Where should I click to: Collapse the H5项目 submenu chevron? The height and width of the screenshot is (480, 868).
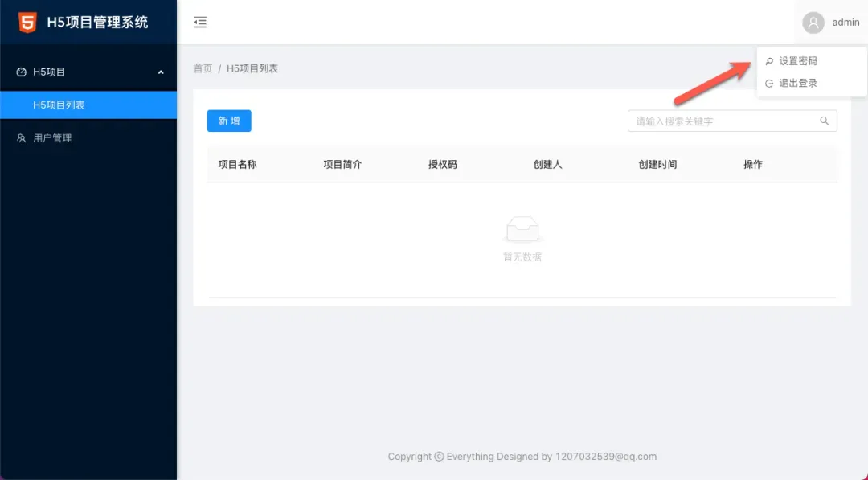pyautogui.click(x=161, y=72)
